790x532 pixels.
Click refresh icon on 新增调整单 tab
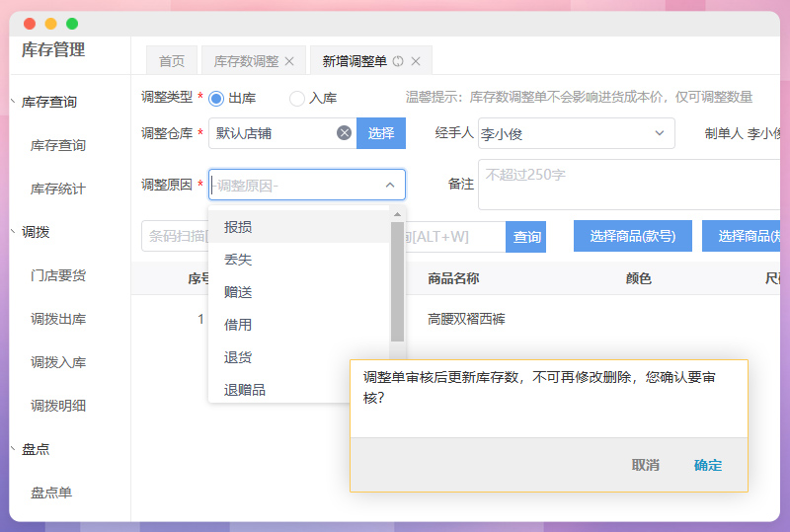point(398,61)
